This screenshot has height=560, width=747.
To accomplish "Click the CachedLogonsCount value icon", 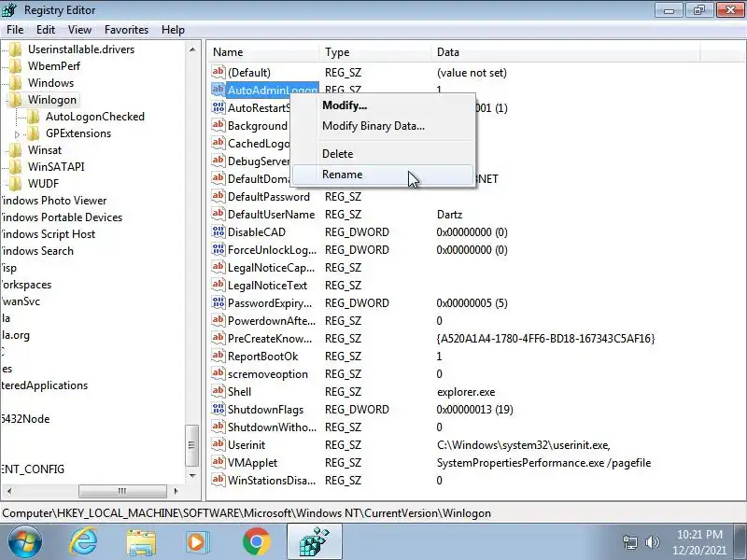I will (x=218, y=143).
